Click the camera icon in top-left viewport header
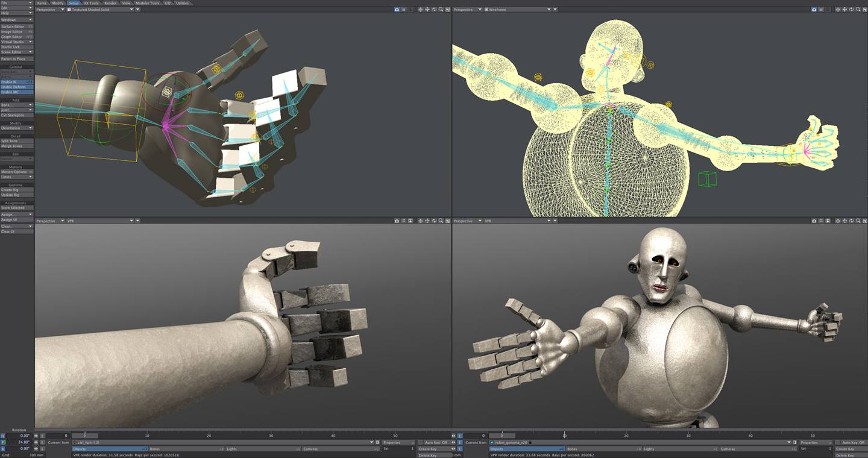The width and height of the screenshot is (868, 458). tap(397, 10)
